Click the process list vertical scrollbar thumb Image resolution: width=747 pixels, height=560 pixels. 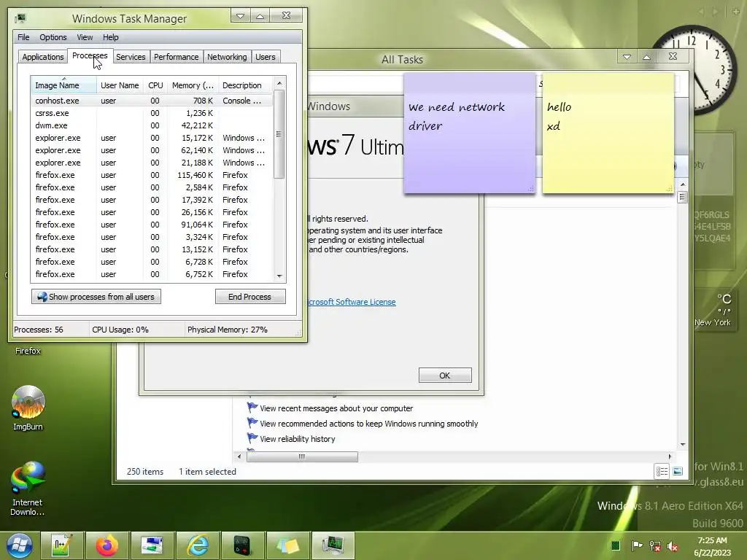[279, 134]
